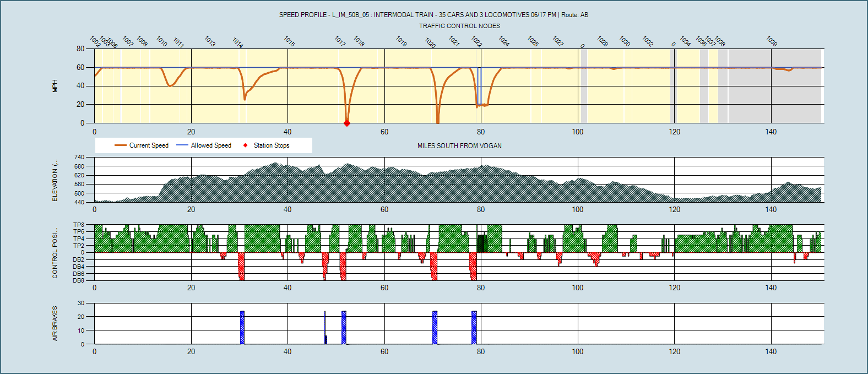Click the Current Speed legend line icon

tap(121, 145)
